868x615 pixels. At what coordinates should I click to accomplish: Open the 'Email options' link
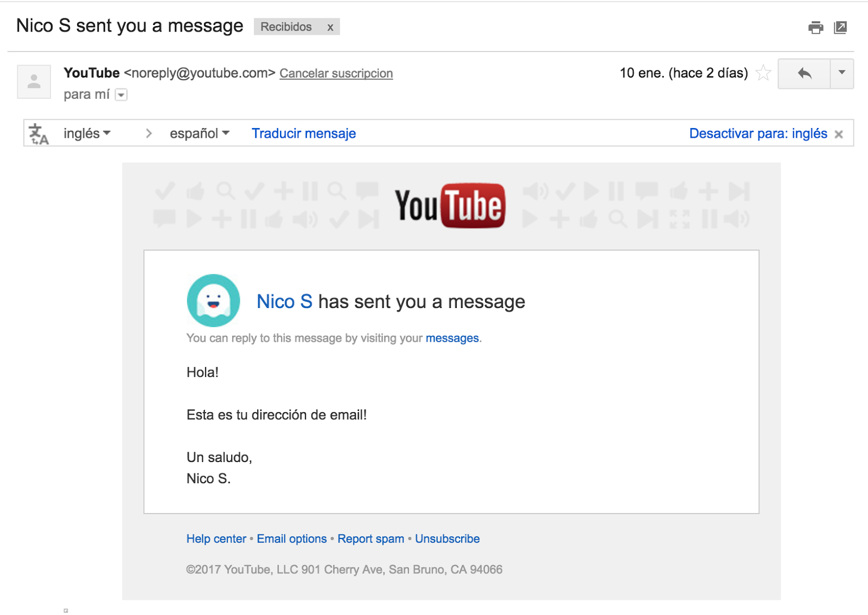(x=292, y=539)
